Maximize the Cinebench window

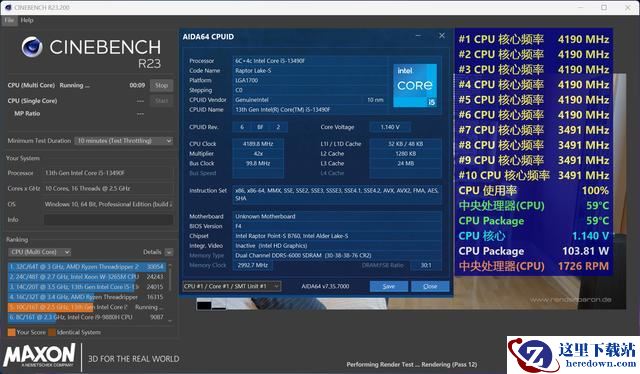[x=604, y=7]
